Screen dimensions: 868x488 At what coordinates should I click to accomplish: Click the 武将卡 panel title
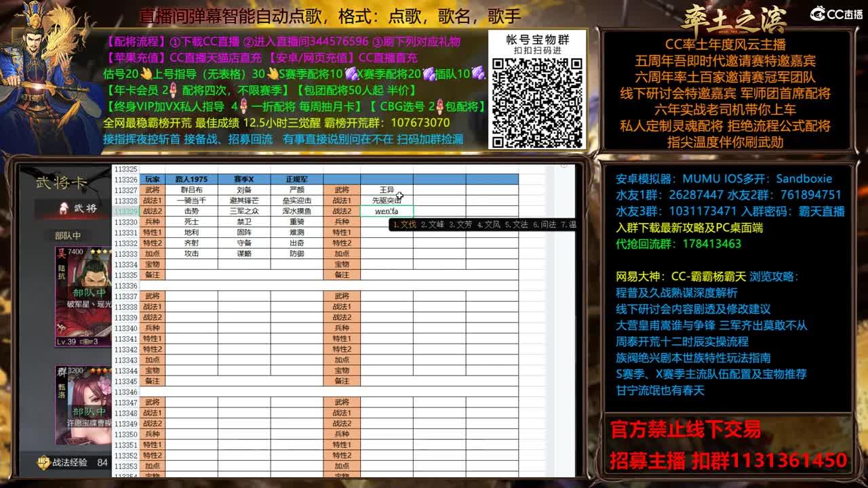pos(61,182)
